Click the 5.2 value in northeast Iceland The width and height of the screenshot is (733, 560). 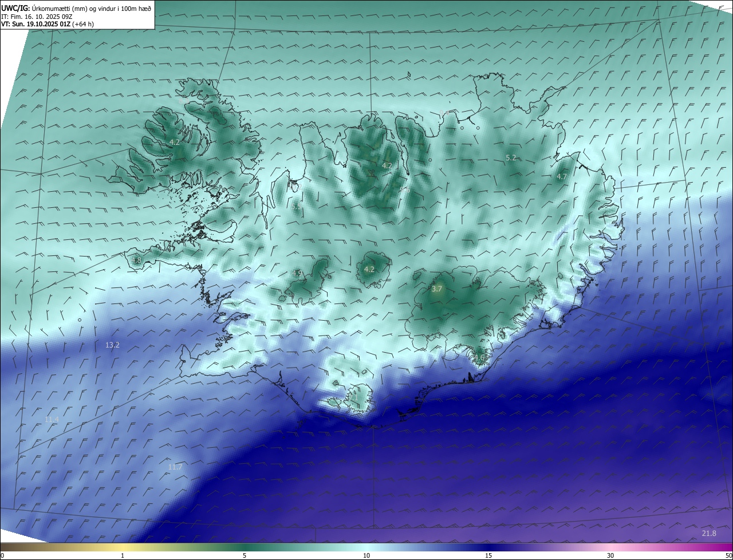(511, 157)
